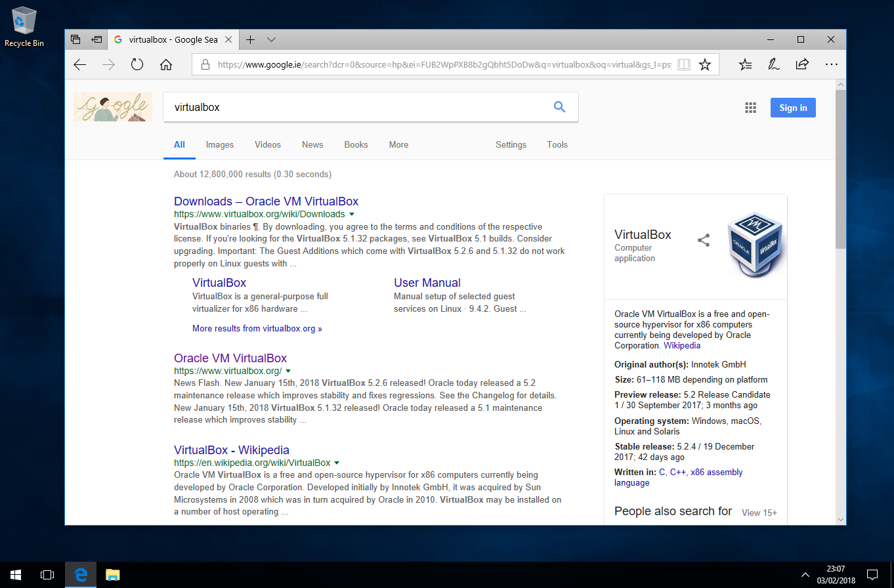Click the scrollbar up arrow
894x588 pixels.
click(840, 85)
